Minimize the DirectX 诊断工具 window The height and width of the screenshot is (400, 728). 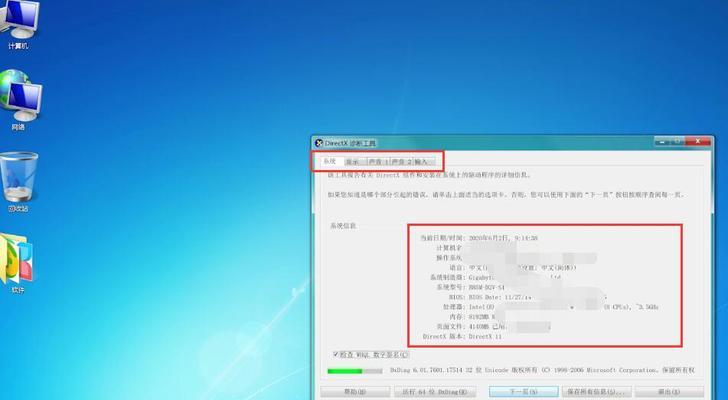coord(663,141)
